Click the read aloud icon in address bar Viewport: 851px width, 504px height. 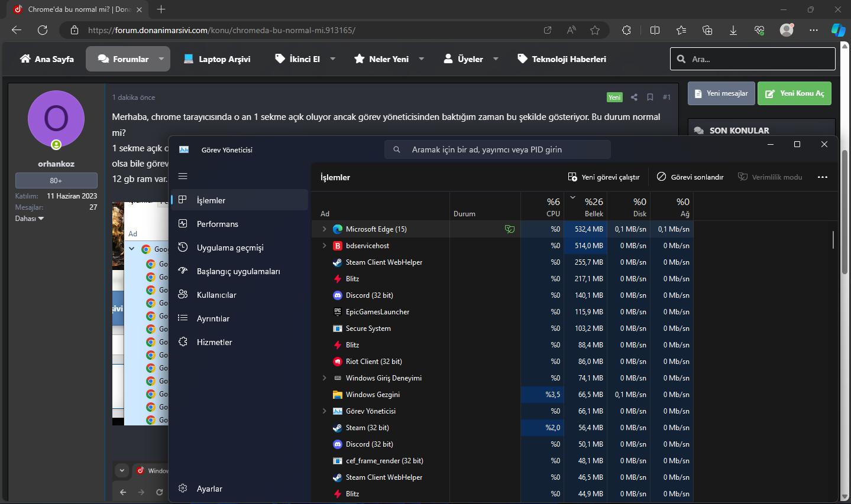[x=571, y=30]
